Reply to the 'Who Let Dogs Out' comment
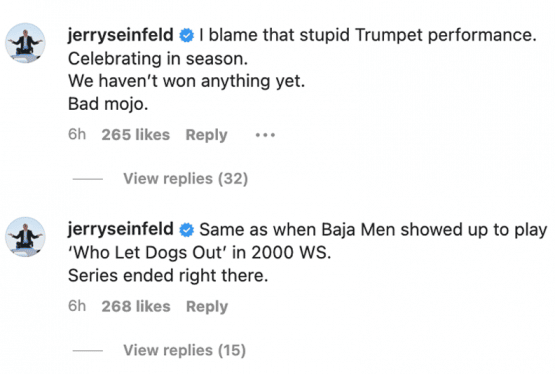 pos(207,307)
